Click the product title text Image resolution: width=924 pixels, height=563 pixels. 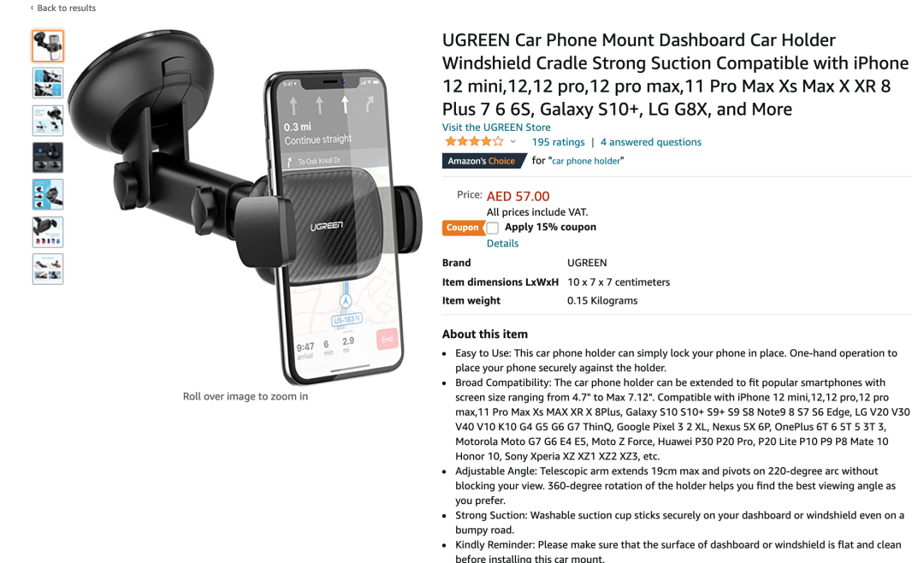[x=675, y=74]
